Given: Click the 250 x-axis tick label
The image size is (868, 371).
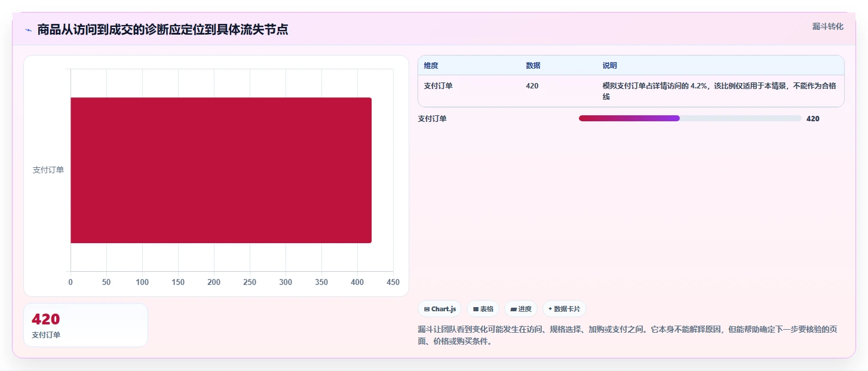Looking at the screenshot, I should 250,282.
